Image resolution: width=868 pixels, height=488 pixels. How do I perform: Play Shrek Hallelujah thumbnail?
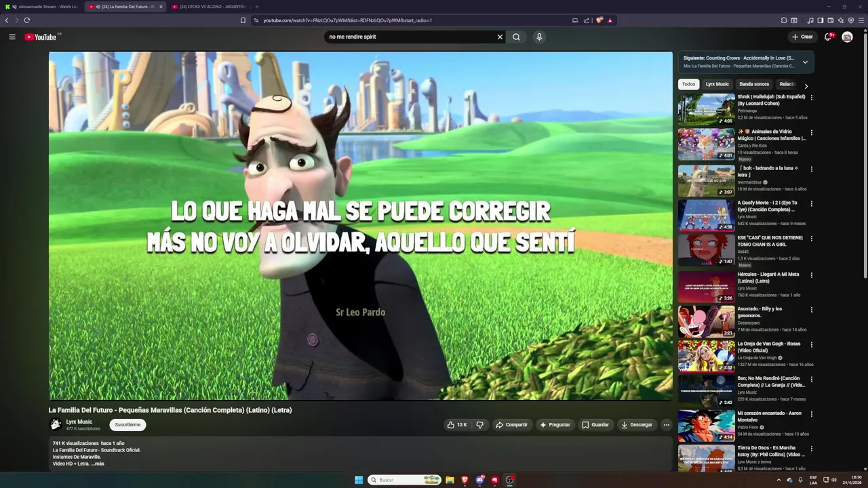click(707, 109)
